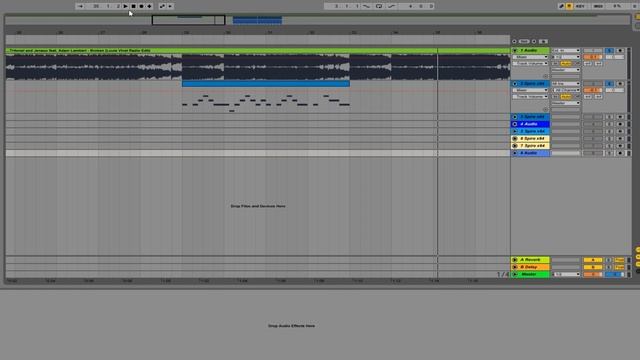Unfold the 5 Spire x64 track

[515, 131]
